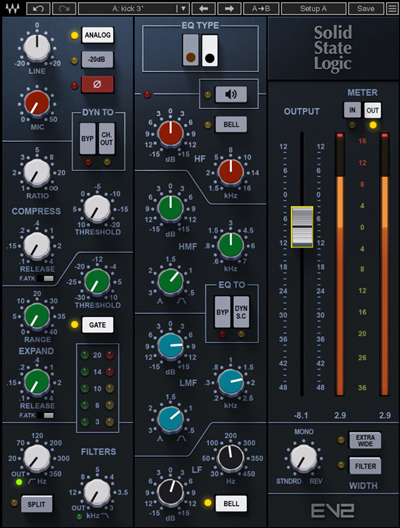
Task: Load next preset with right arrow
Action: 229,8
